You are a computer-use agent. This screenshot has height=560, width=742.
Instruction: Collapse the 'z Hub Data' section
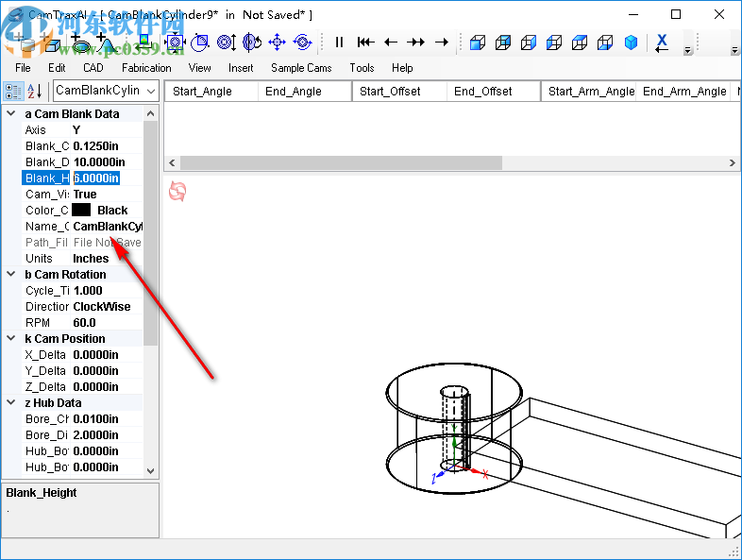[11, 403]
